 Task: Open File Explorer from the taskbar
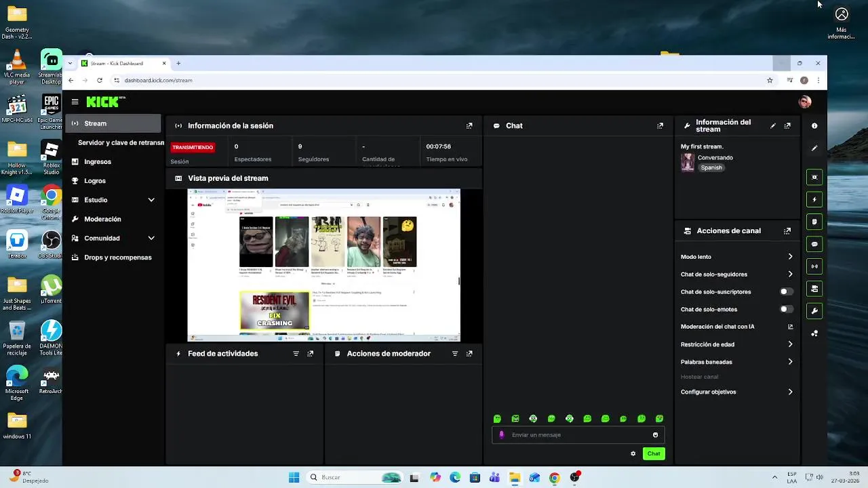[x=515, y=477]
